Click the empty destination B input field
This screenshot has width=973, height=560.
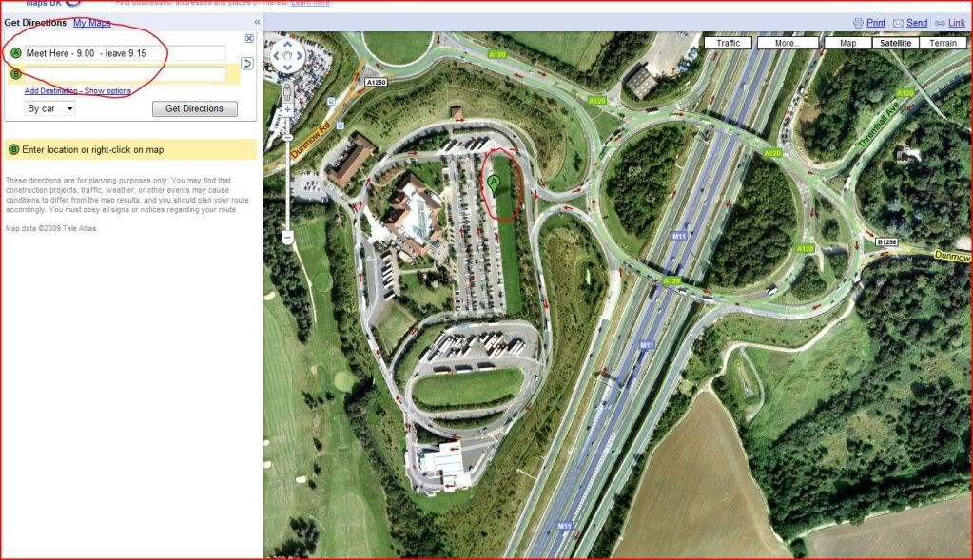coord(126,74)
